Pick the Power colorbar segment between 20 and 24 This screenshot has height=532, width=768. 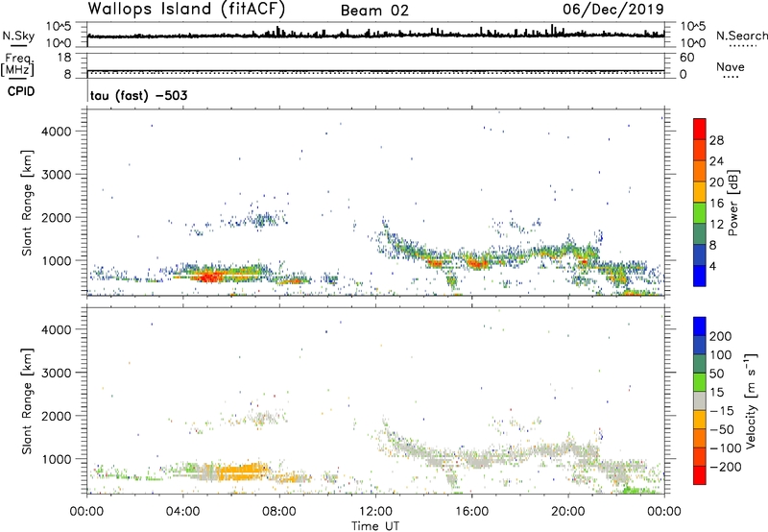click(700, 171)
